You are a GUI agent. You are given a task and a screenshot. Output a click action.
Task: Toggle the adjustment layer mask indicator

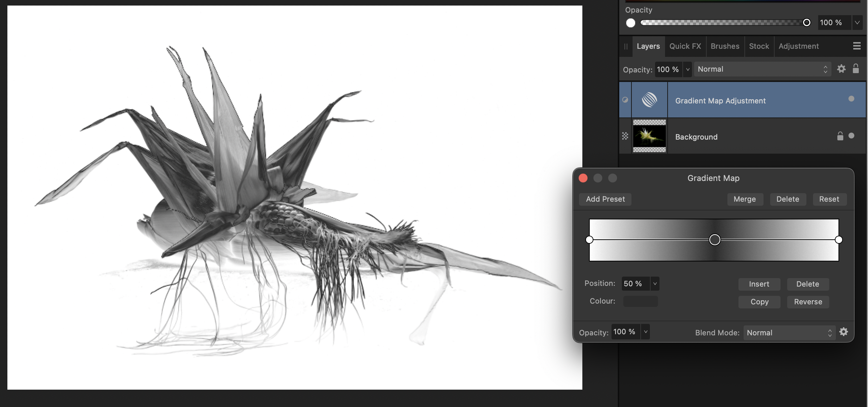click(x=625, y=100)
